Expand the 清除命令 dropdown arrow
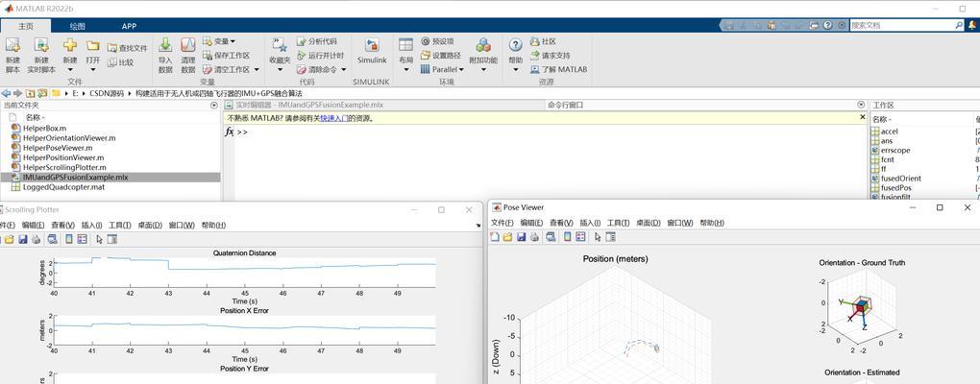This screenshot has width=980, height=384. point(343,69)
